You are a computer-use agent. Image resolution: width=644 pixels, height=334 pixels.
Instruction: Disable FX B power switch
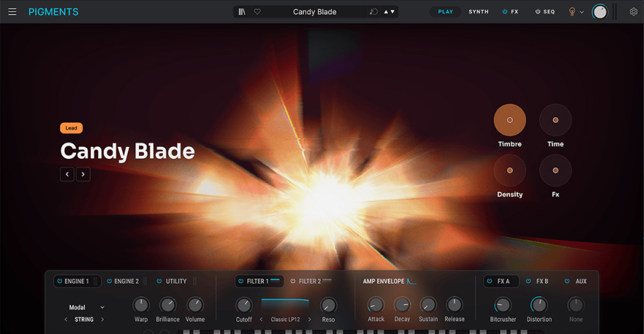point(528,282)
